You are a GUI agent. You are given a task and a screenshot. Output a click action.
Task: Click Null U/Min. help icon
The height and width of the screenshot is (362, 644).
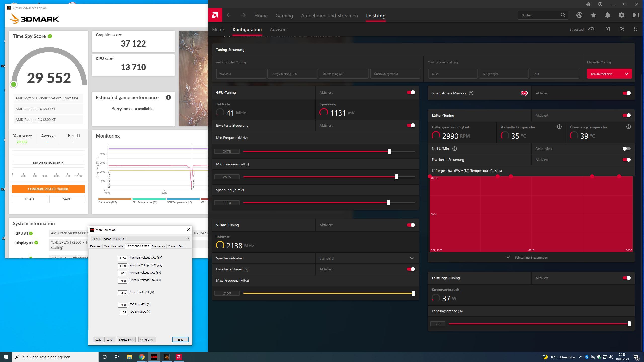455,149
